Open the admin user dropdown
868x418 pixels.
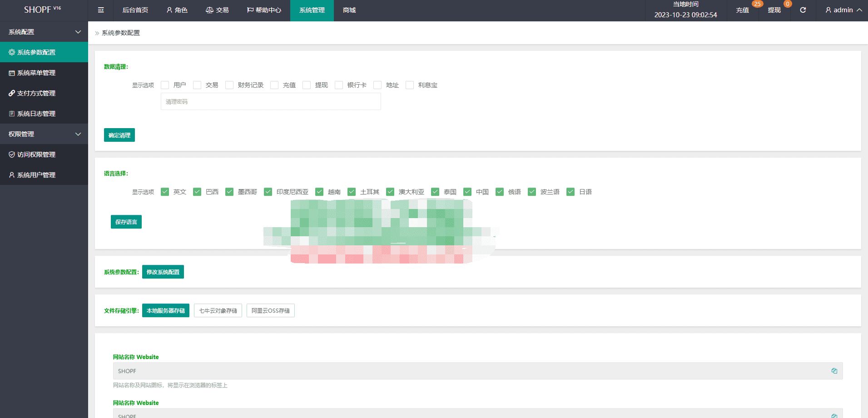tap(843, 10)
